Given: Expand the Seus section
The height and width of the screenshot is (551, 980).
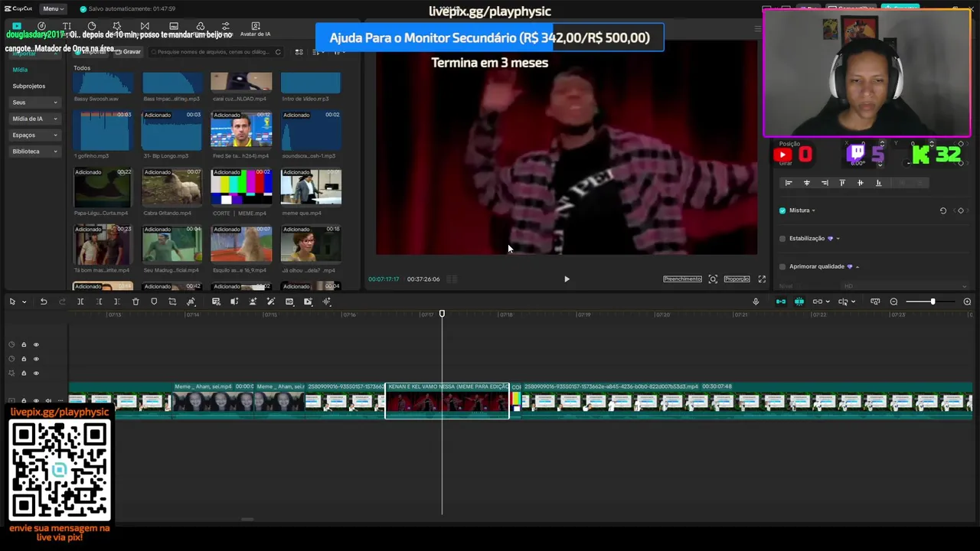Looking at the screenshot, I should pyautogui.click(x=34, y=102).
